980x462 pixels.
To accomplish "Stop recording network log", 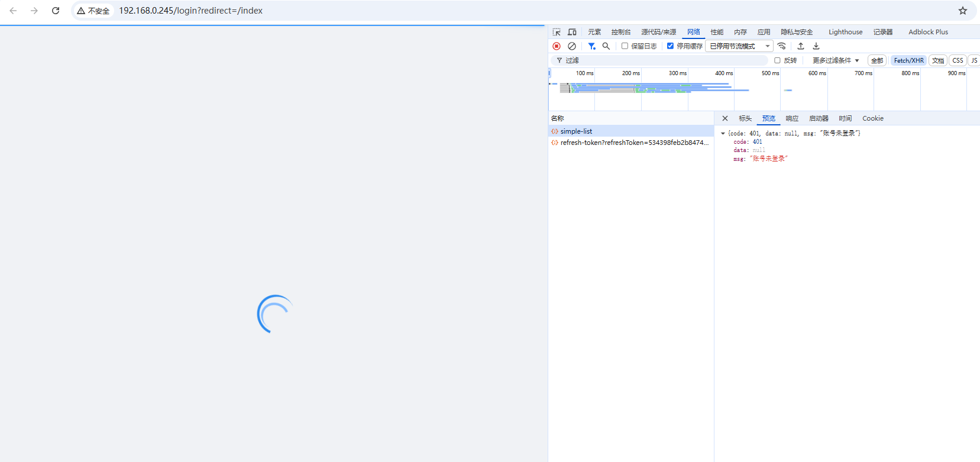I will coord(557,46).
